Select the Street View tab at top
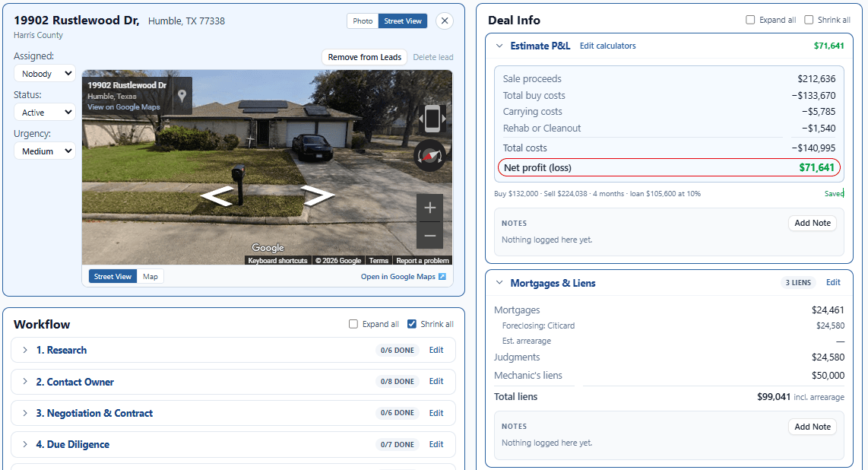 (403, 21)
